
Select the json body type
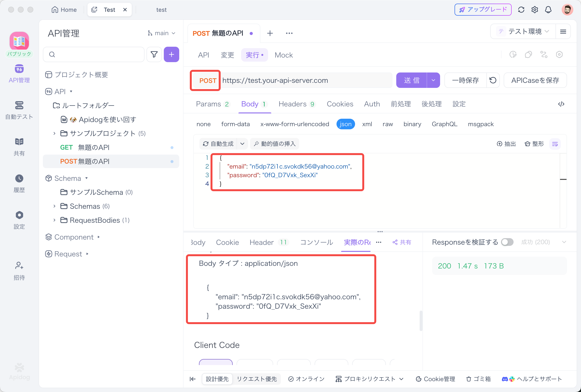(x=345, y=124)
